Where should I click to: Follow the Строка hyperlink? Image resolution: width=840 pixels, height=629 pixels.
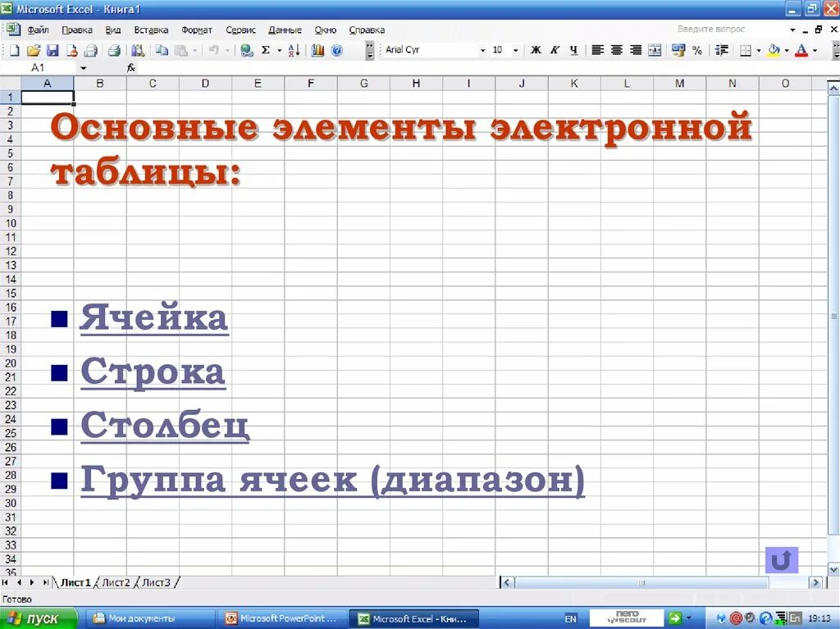tap(153, 371)
